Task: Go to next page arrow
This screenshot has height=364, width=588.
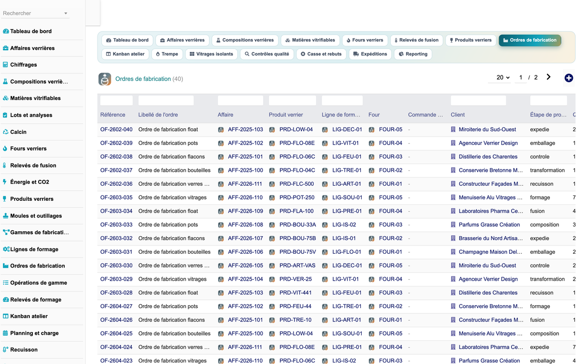Action: [548, 77]
